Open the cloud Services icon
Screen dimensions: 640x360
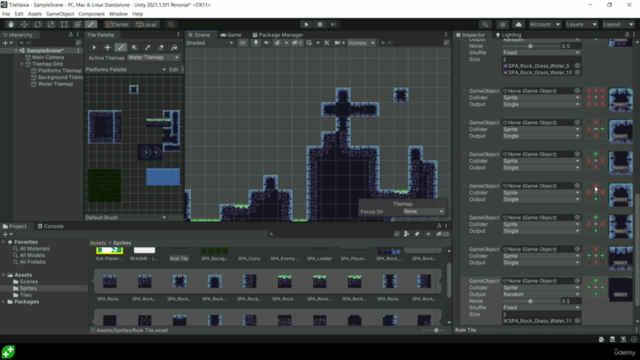pyautogui.click(x=518, y=24)
